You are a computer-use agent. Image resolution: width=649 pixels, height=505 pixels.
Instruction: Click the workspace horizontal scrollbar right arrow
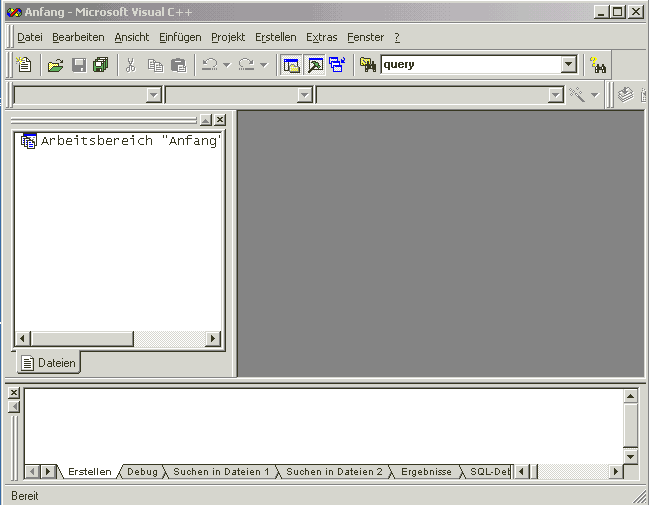click(x=212, y=339)
